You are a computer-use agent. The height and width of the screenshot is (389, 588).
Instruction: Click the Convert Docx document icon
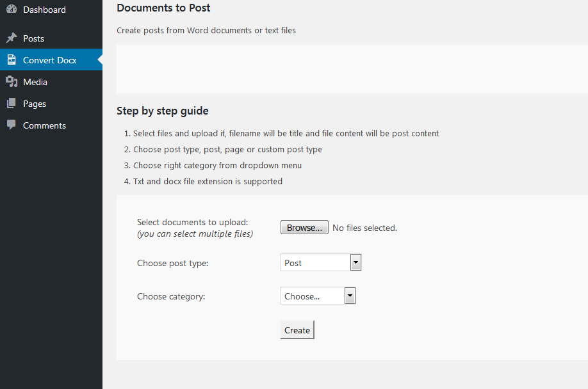tap(12, 60)
